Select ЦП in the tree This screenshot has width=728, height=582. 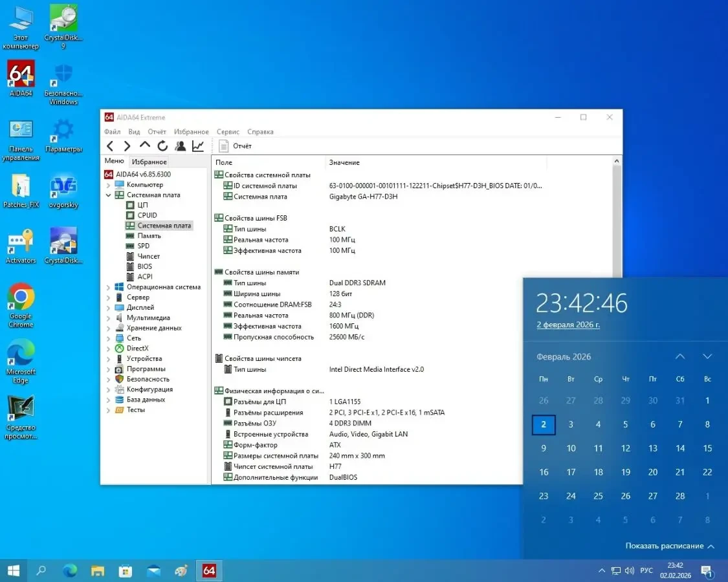[142, 205]
